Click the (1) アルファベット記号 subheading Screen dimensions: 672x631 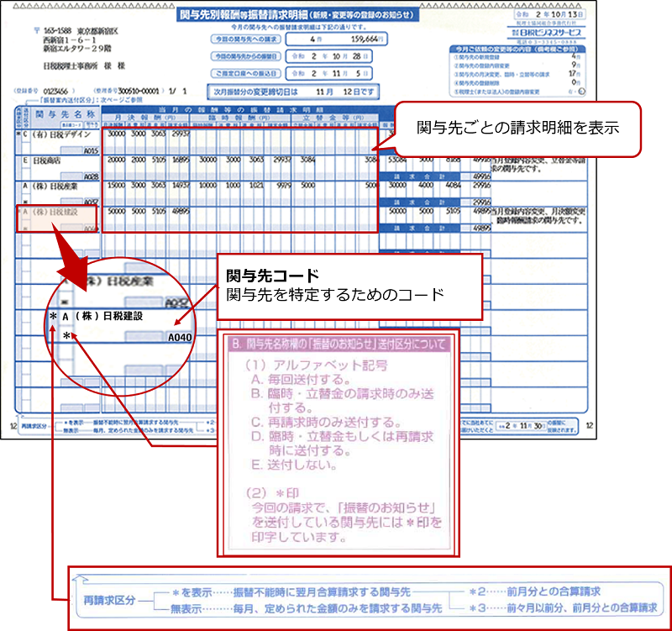pos(316,365)
